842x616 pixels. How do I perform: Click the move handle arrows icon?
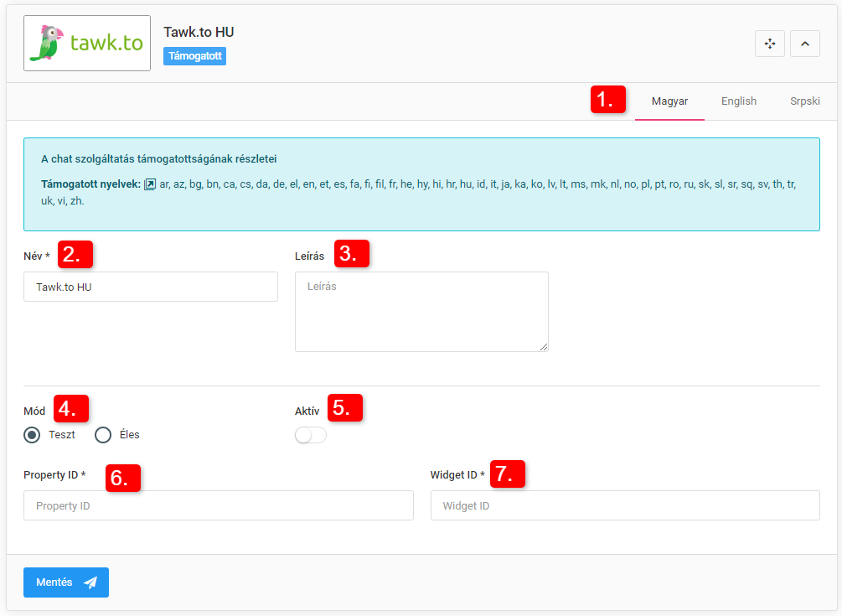pyautogui.click(x=769, y=44)
